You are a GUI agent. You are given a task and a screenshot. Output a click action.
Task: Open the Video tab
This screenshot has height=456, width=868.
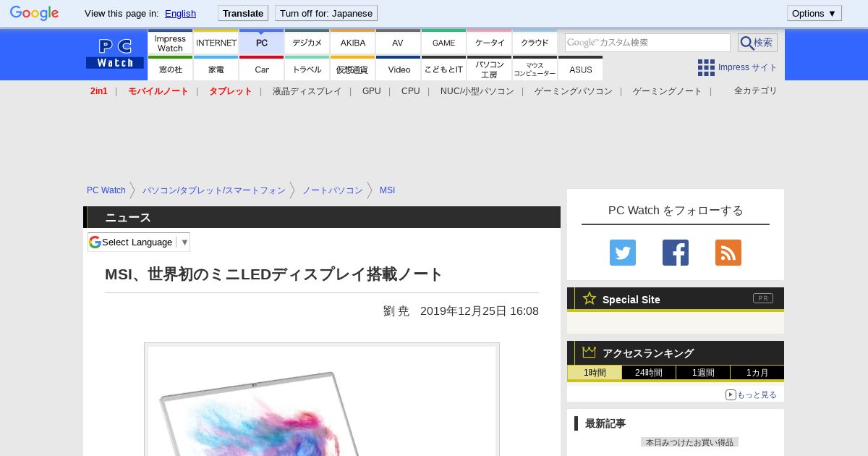(x=398, y=69)
